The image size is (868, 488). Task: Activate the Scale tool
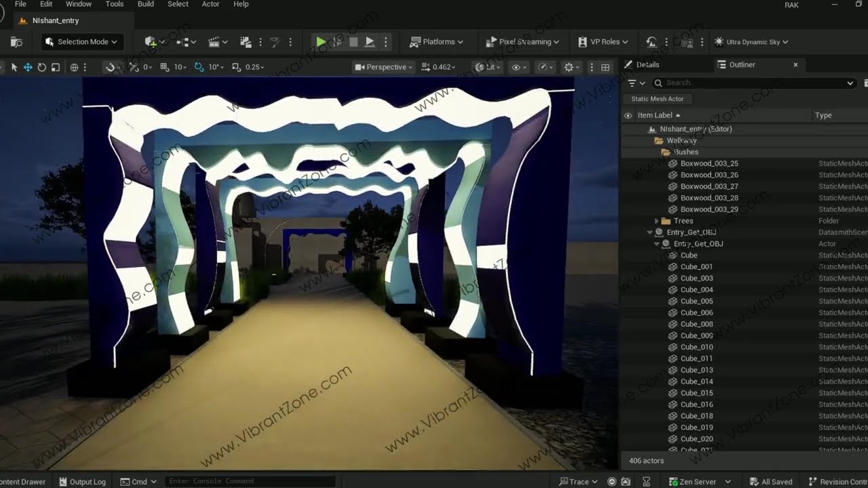56,67
